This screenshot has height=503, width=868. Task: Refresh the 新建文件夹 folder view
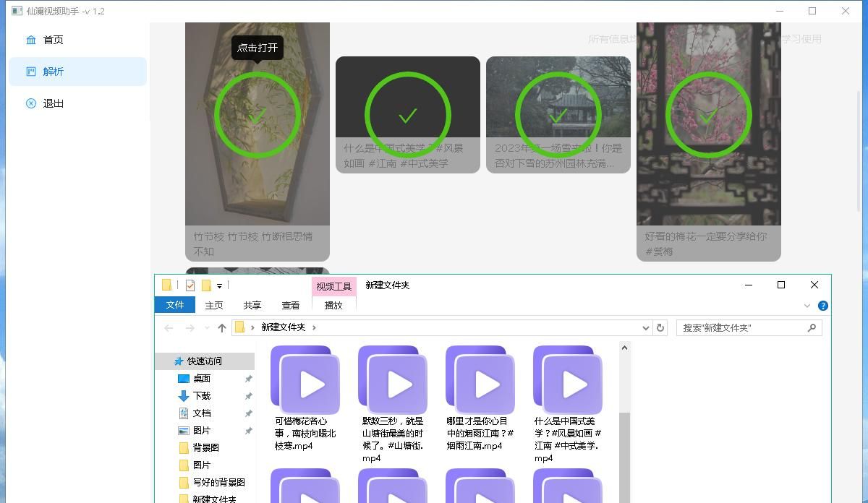coord(660,327)
